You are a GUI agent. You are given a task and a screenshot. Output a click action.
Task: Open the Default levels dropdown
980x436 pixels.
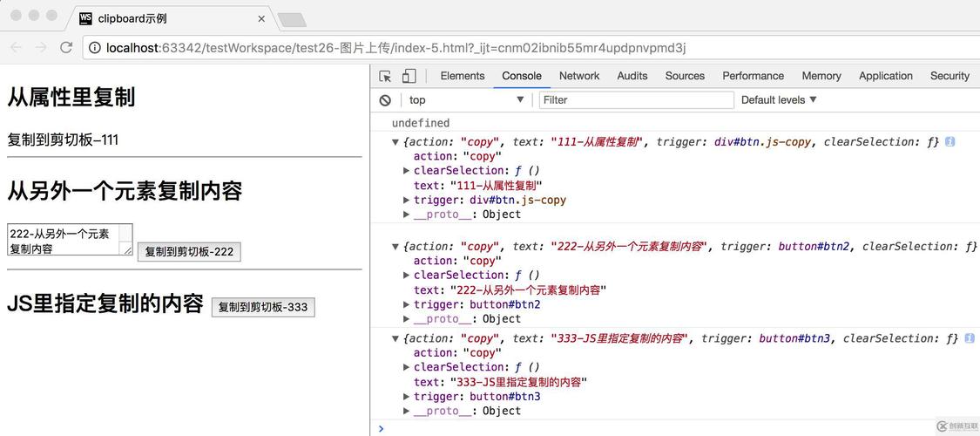[778, 100]
